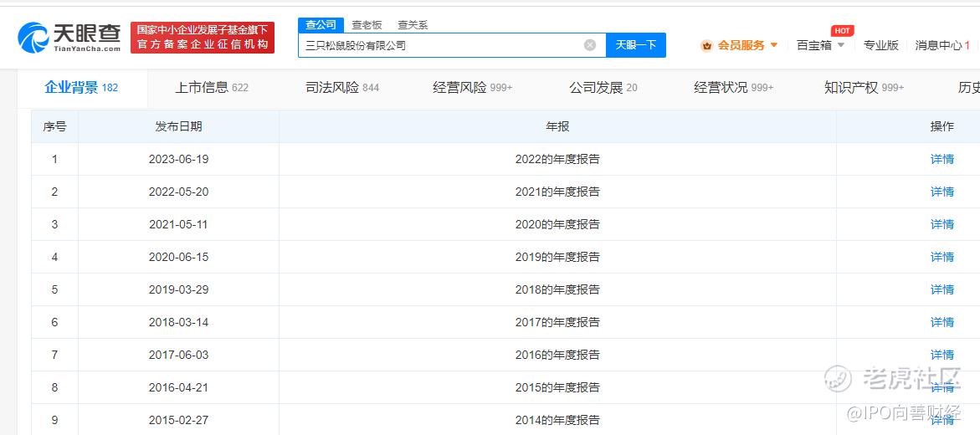Switch to the 企业背景 tab

click(x=81, y=88)
